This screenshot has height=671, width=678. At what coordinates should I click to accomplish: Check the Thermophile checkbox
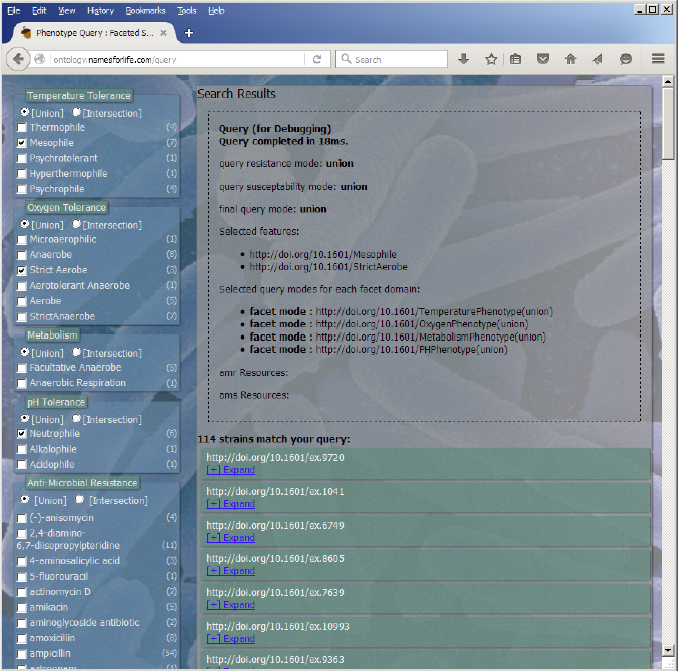coord(22,128)
